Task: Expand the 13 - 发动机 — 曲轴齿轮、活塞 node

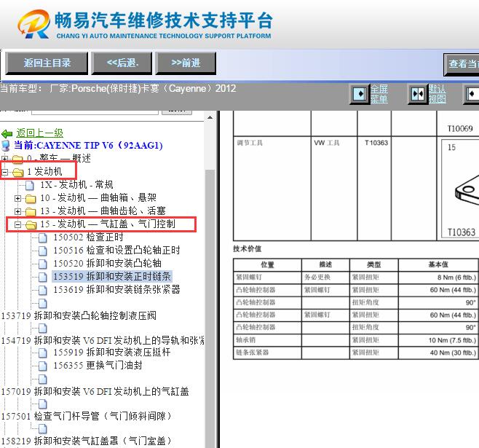Action: point(17,211)
